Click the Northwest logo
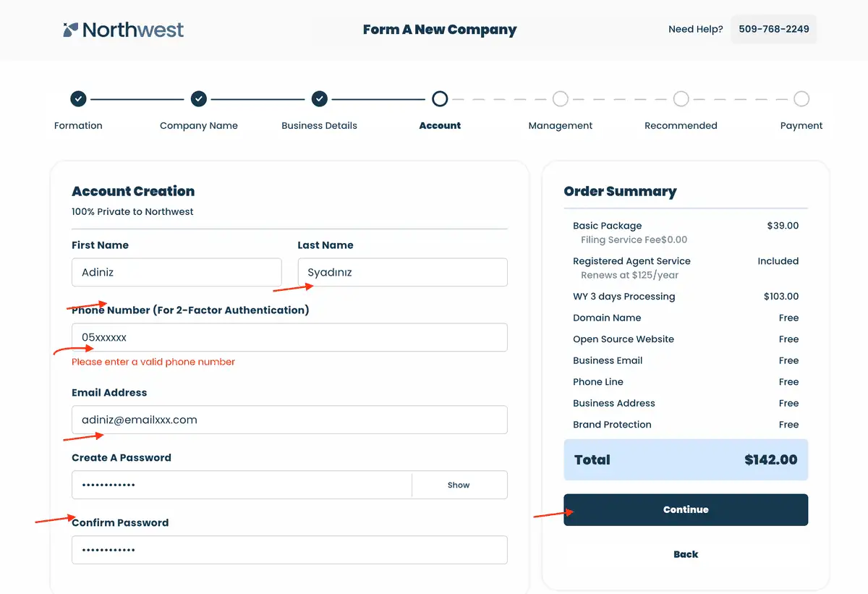The height and width of the screenshot is (594, 868). coord(123,30)
